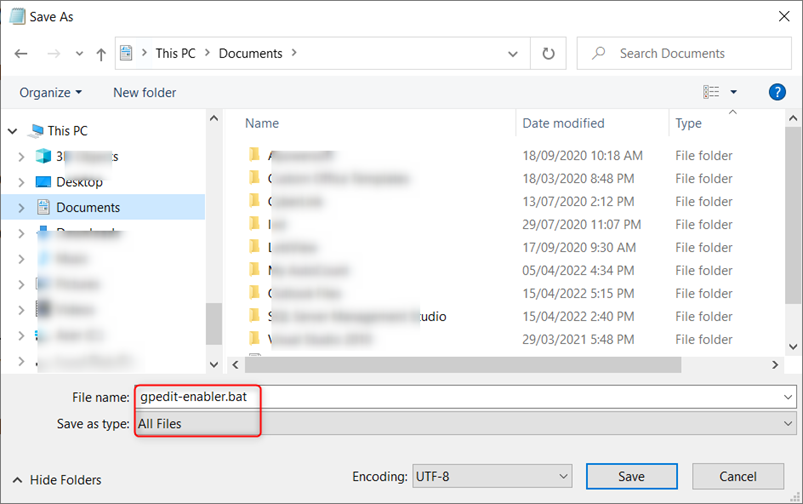This screenshot has height=504, width=803.
Task: Click folder icon of 15/04/2022 2:40 PM row
Action: pos(254,315)
